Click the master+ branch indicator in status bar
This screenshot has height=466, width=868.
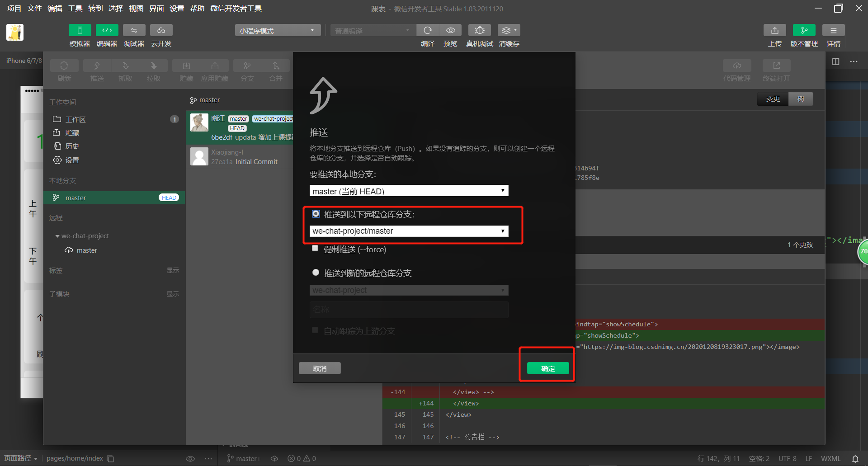pos(244,458)
